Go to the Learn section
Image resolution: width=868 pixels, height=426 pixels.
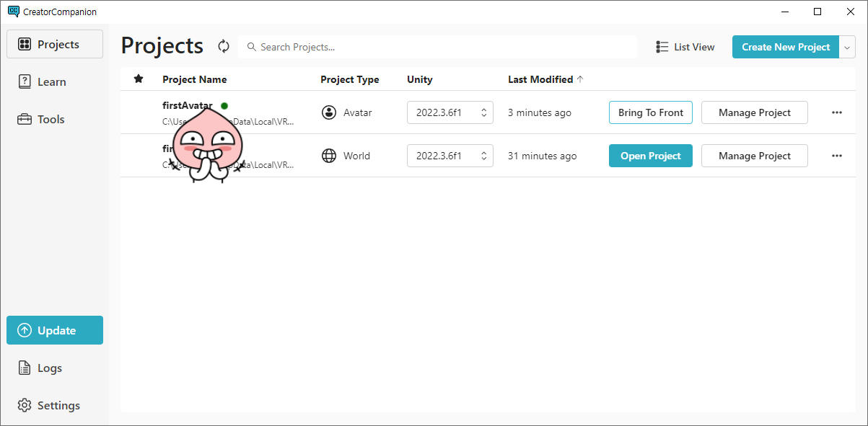point(55,81)
